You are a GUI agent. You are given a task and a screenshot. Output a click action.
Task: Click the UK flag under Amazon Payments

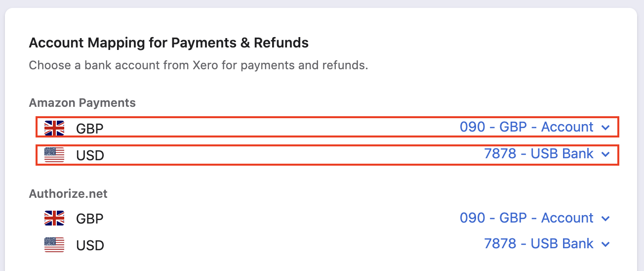pos(54,128)
